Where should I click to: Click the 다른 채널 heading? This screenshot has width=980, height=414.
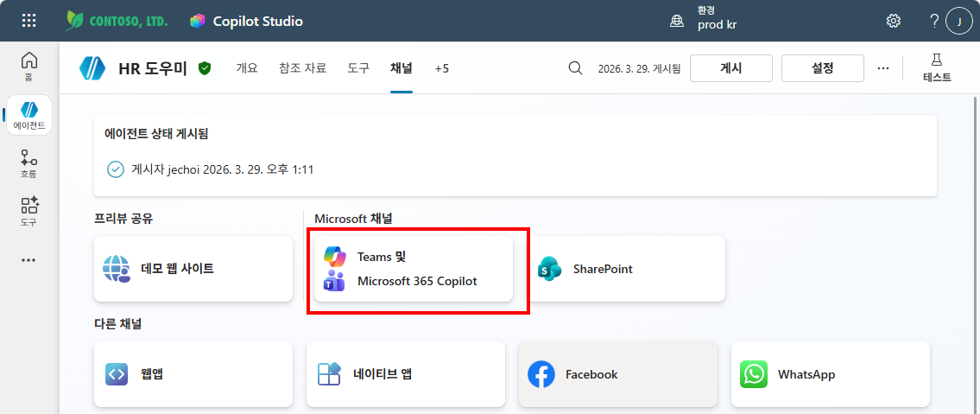(x=117, y=324)
